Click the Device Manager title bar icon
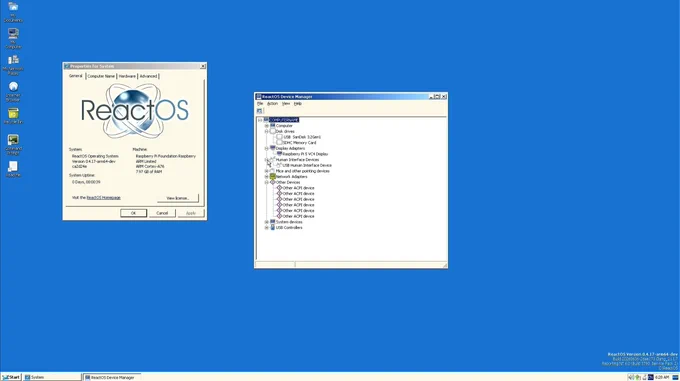The height and width of the screenshot is (381, 680). pos(259,97)
